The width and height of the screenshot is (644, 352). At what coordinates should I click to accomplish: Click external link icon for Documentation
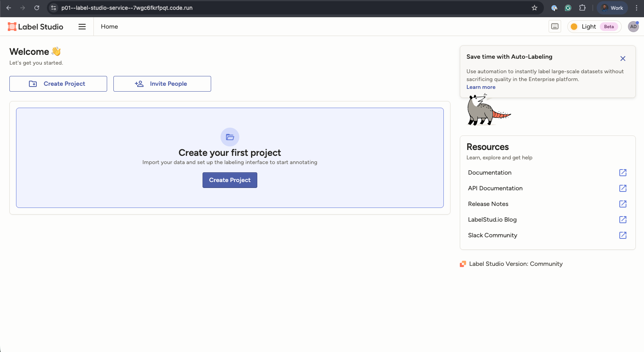point(623,173)
